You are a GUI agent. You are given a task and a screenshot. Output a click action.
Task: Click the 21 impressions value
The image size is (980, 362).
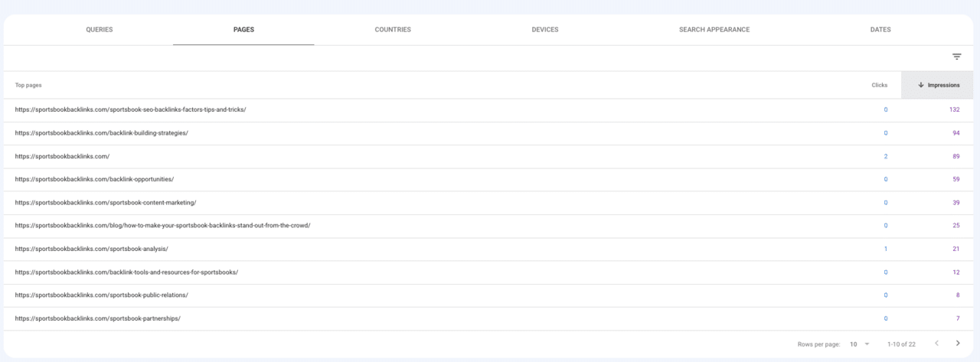tap(956, 249)
